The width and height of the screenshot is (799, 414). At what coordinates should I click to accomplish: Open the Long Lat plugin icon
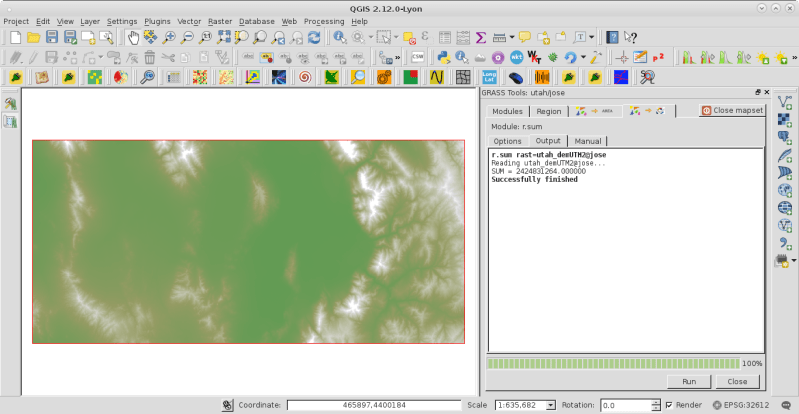(x=489, y=77)
